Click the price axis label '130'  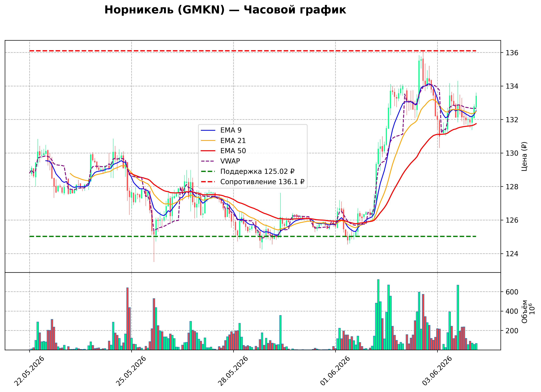pos(512,153)
